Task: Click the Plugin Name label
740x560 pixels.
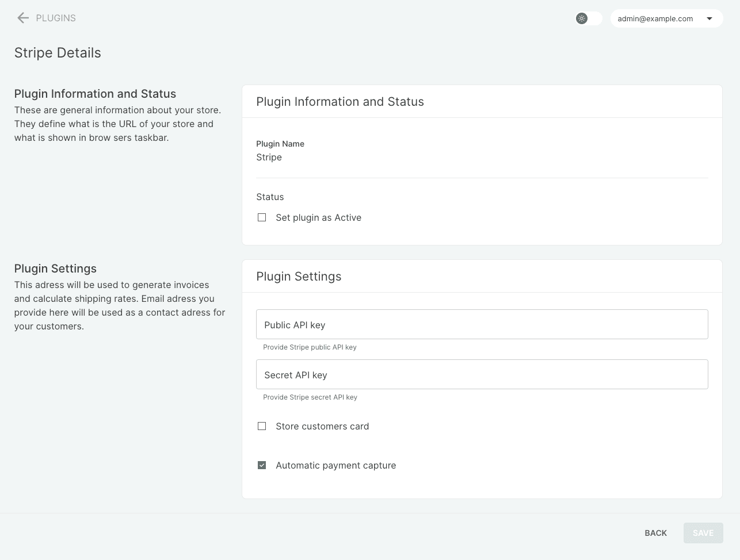Action: (280, 144)
